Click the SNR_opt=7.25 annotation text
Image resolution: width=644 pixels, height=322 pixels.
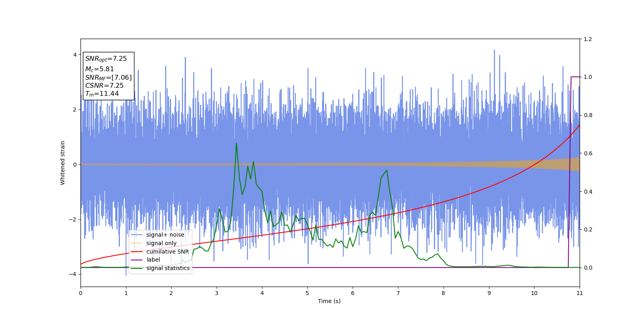tap(106, 59)
